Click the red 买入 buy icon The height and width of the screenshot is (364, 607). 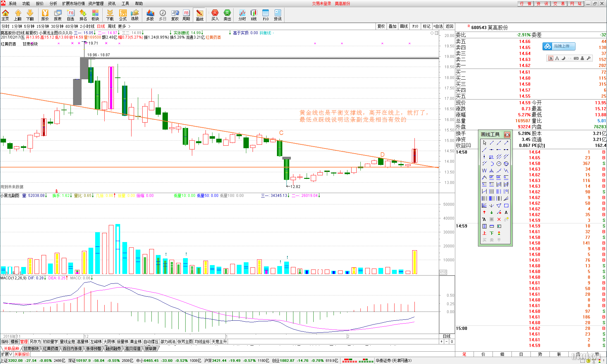pos(215,15)
